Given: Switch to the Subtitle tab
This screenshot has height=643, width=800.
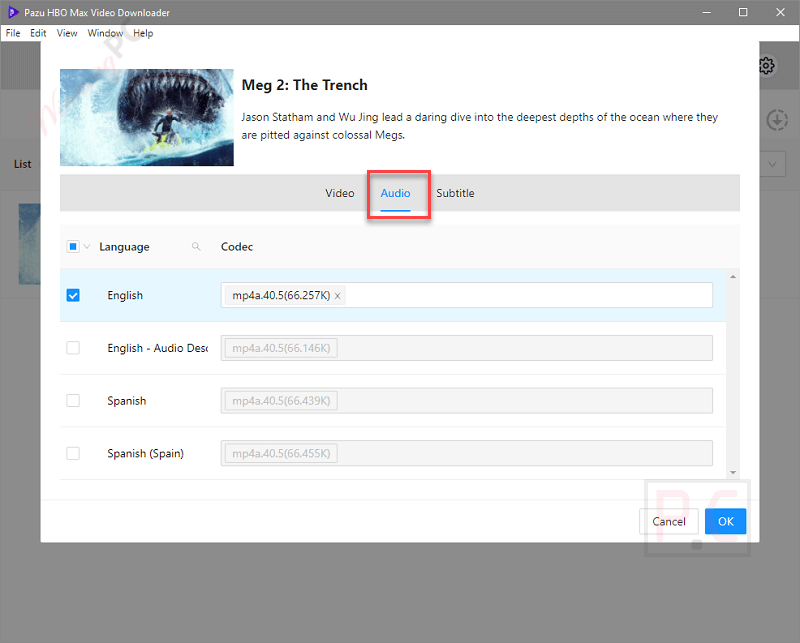Looking at the screenshot, I should 455,193.
